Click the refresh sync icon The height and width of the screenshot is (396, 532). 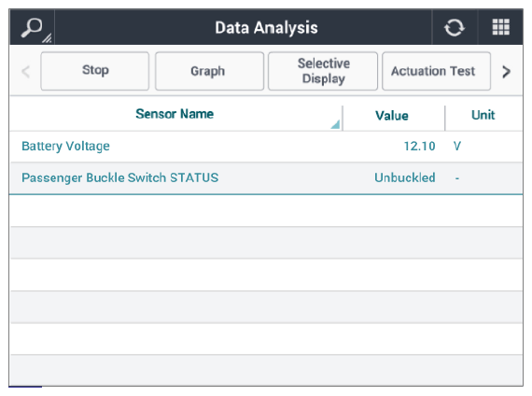455,27
